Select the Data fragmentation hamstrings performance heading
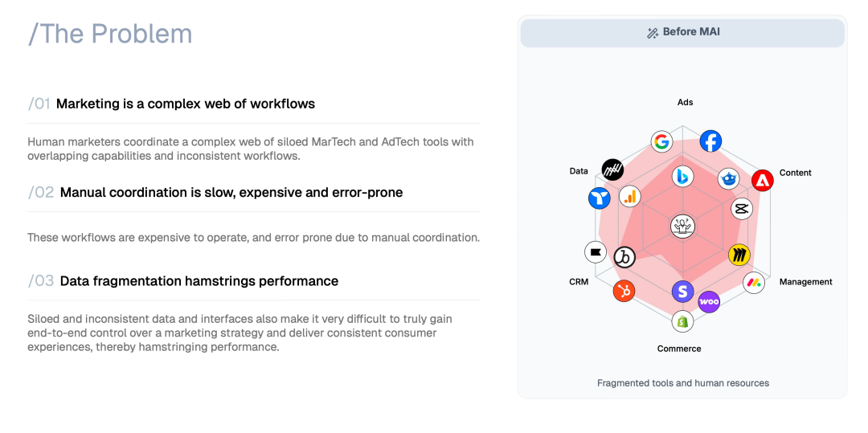Image resolution: width=868 pixels, height=433 pixels. pos(199,280)
